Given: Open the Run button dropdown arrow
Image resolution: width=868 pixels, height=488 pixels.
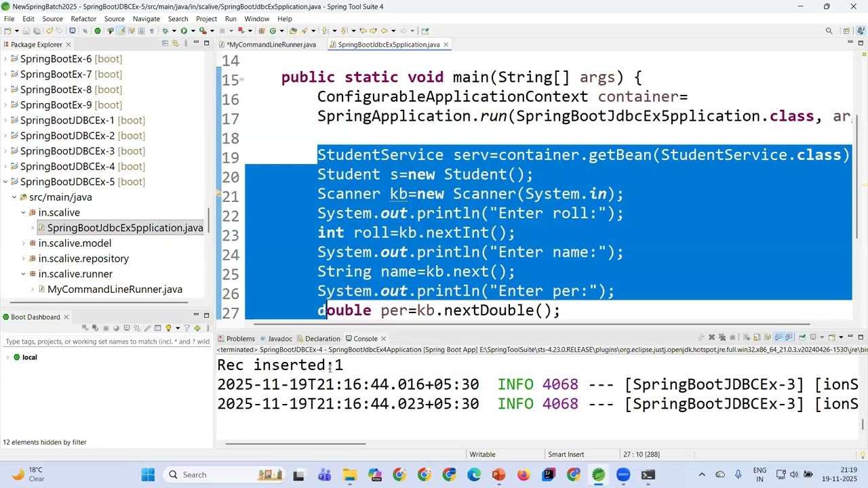Looking at the screenshot, I should point(193,30).
